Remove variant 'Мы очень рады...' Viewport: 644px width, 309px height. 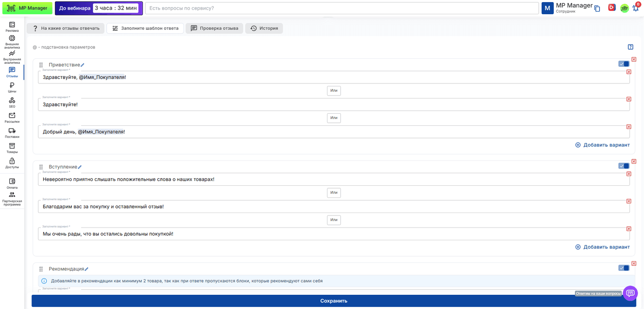point(629,229)
